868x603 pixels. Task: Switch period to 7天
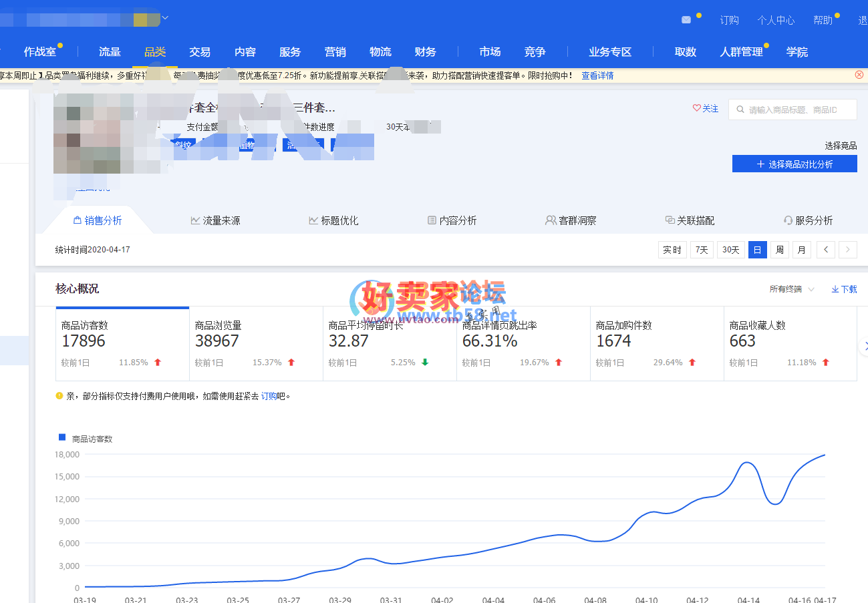pos(702,250)
